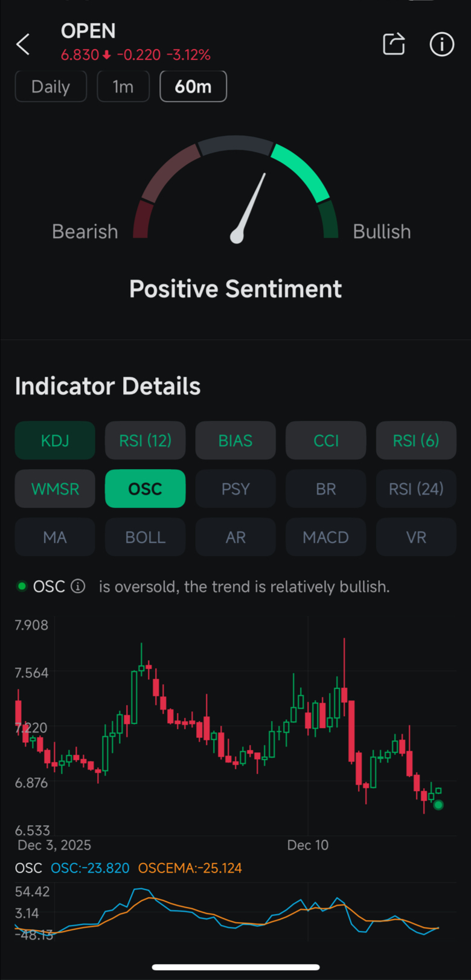Open the share icon
This screenshot has width=471, height=980.
click(x=394, y=44)
